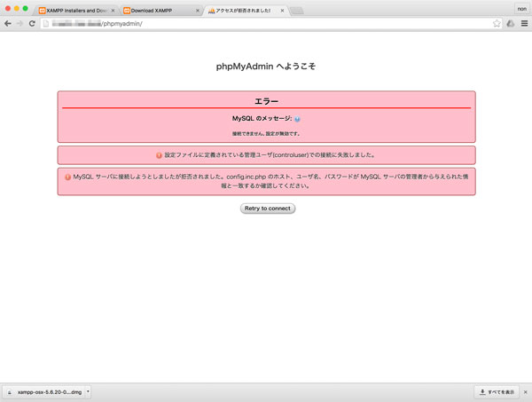This screenshot has height=402, width=532.
Task: Click the MySQL server refused warning icon
Action: click(68, 177)
